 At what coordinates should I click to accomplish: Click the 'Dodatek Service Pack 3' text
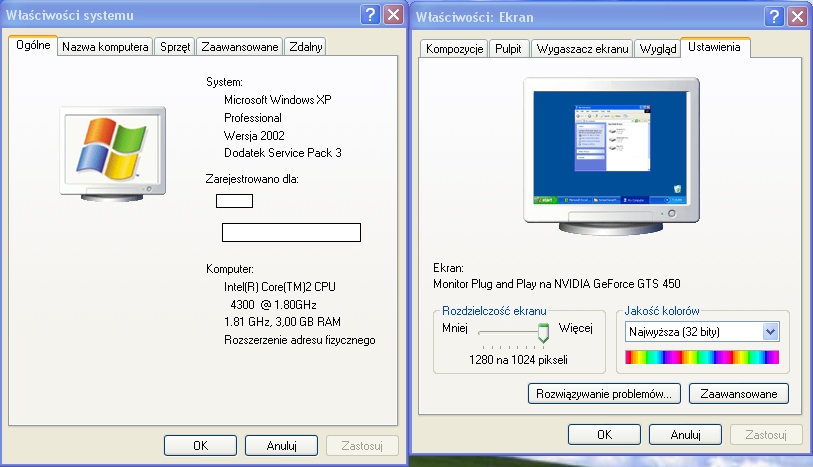pos(283,153)
